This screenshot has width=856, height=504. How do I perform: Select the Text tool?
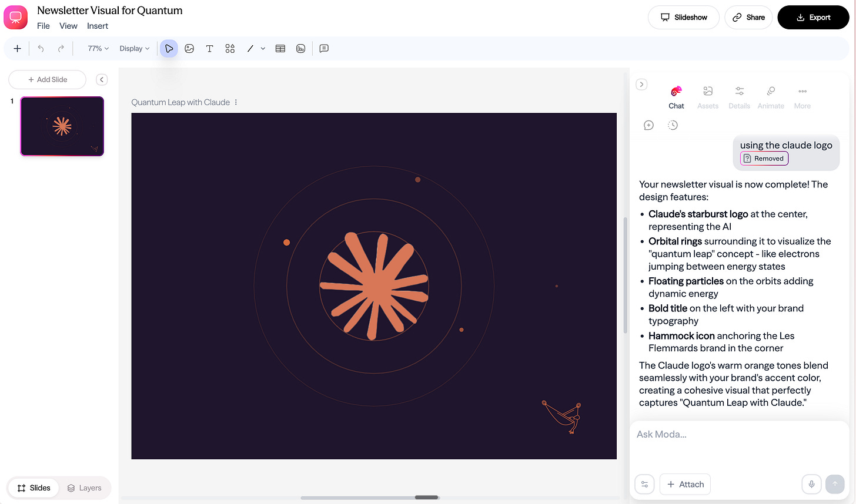pos(209,49)
